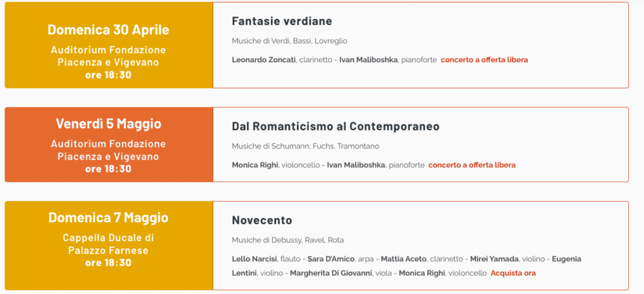644x294 pixels.
Task: Click the offerta libera link for the 5 Maggio concert
Action: click(x=472, y=165)
